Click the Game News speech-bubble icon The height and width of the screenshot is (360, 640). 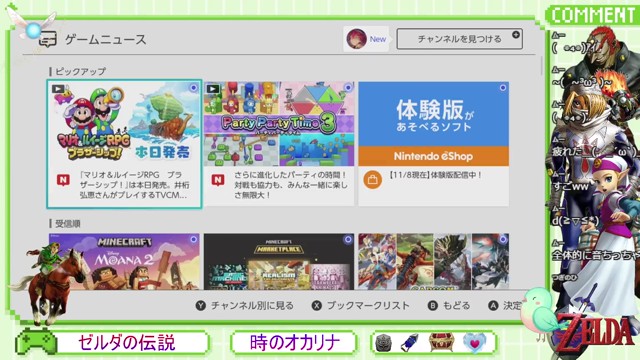(47, 40)
